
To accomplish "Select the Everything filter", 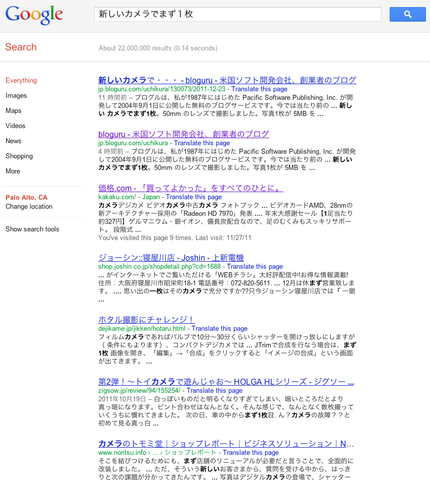I will 21,80.
